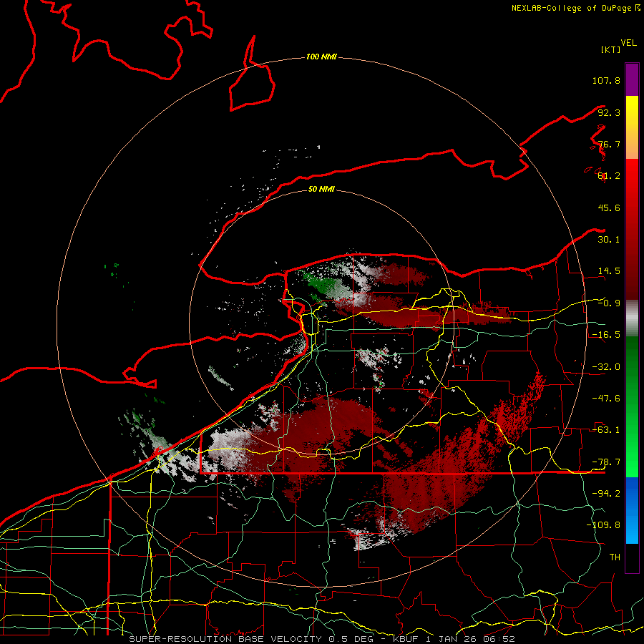Image resolution: width=644 pixels, height=644 pixels.
Task: Click the bright green segment of color bar
Action: (x=632, y=406)
